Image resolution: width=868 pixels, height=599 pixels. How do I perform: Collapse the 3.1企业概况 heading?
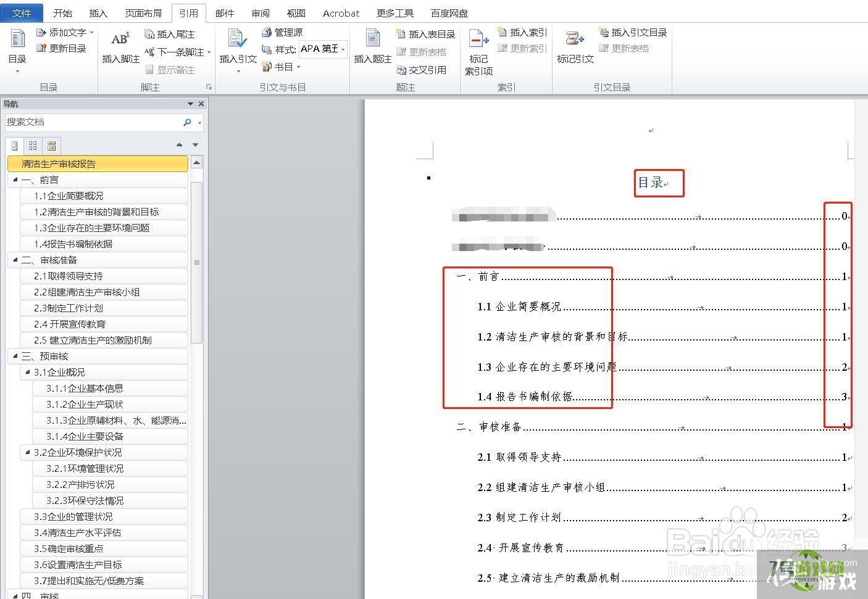(x=27, y=372)
